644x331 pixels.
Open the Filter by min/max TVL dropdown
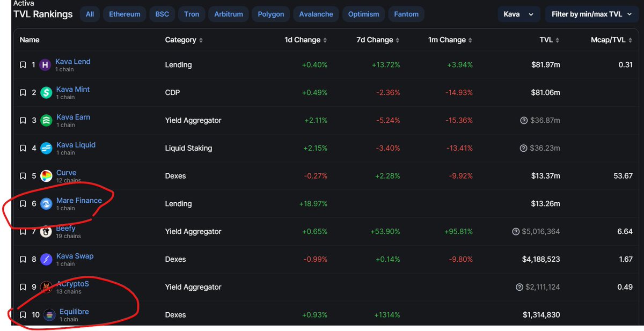point(592,14)
